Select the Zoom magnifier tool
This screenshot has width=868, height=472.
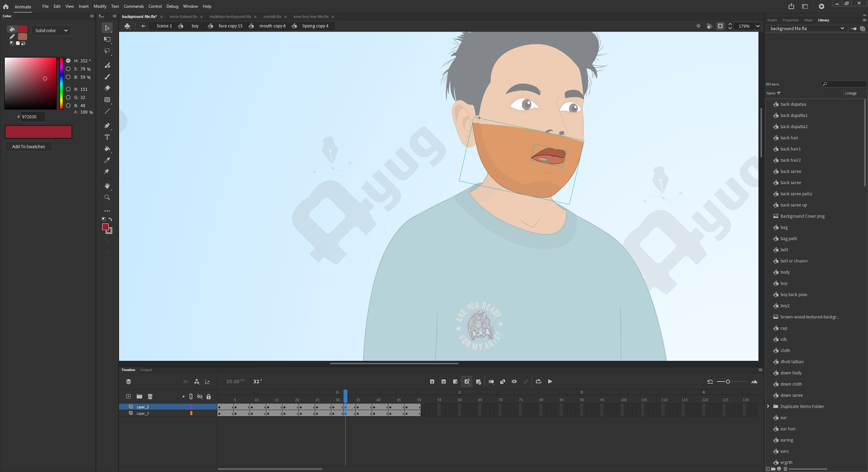point(107,197)
